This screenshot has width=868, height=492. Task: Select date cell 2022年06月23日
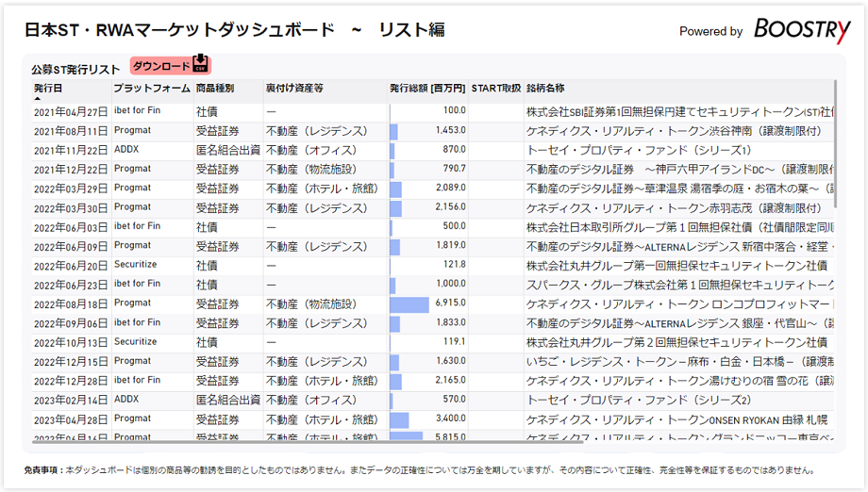point(71,286)
